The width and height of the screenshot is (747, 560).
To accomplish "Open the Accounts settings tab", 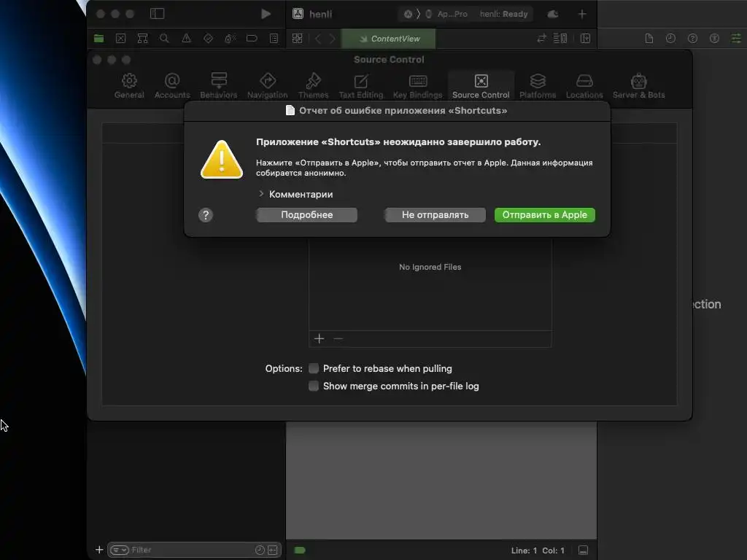I will (172, 86).
